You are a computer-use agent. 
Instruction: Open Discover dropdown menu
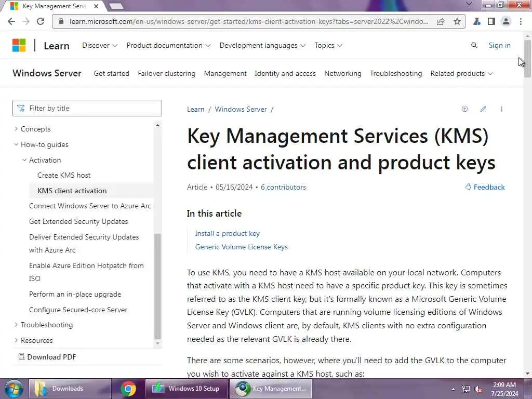tap(100, 46)
